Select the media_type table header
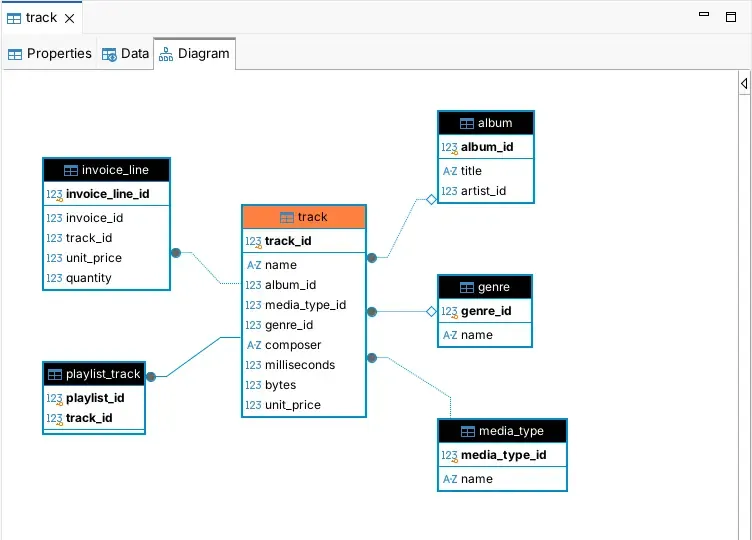 (x=502, y=431)
